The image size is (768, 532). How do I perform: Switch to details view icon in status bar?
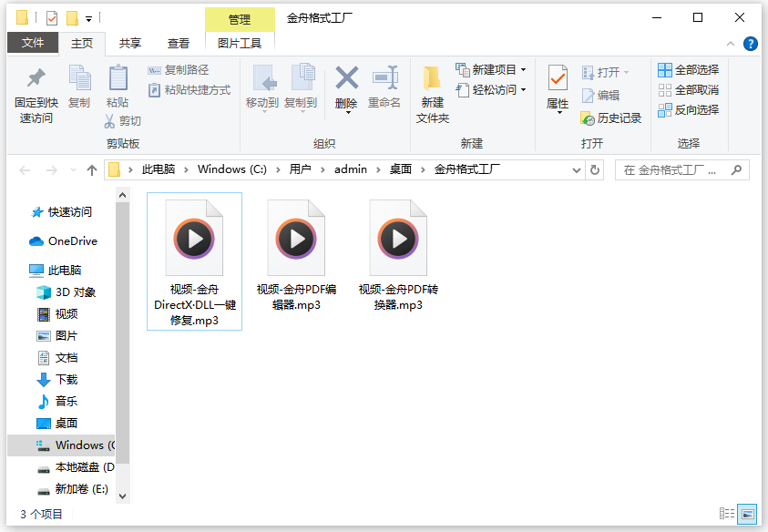pos(727,514)
